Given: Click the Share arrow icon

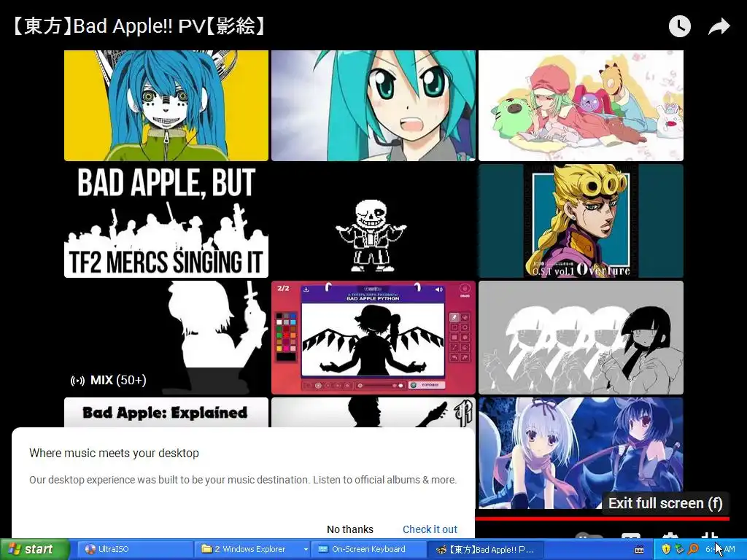Looking at the screenshot, I should (x=719, y=27).
